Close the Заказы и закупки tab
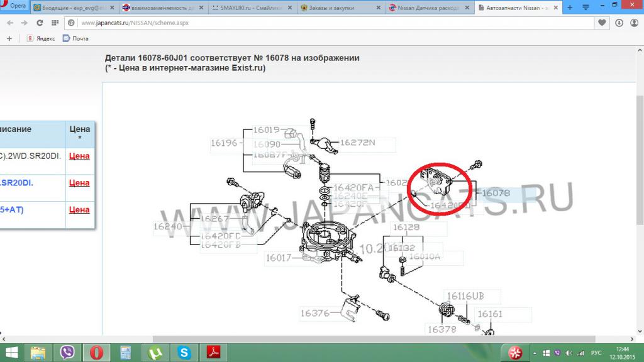This screenshot has height=362, width=644. click(x=379, y=8)
